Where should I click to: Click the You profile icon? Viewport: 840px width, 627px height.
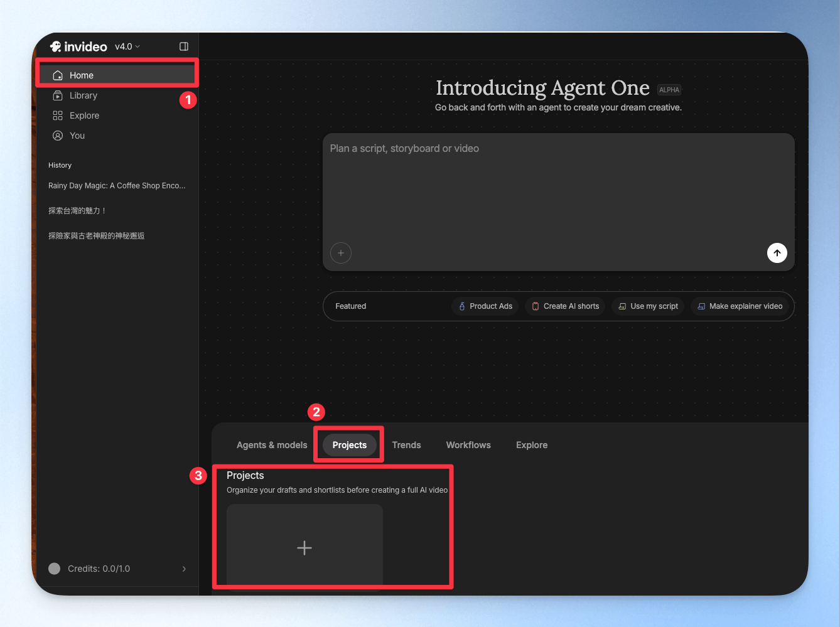[x=58, y=136]
